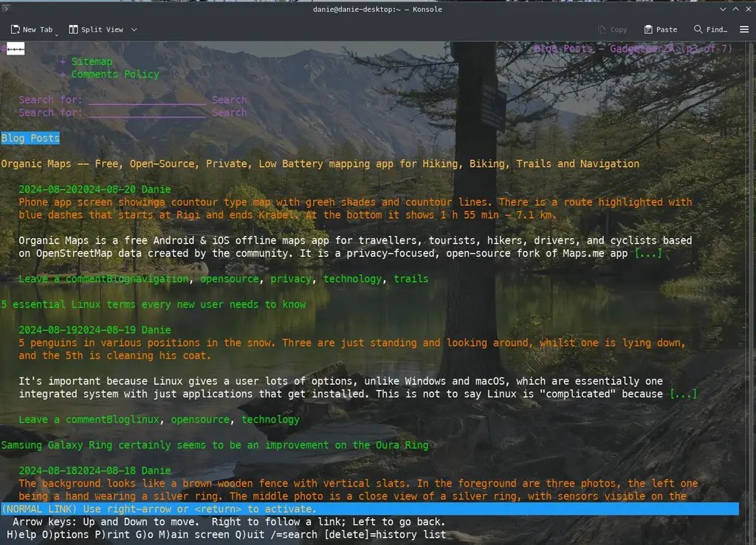Click the second Search submit button

point(229,112)
